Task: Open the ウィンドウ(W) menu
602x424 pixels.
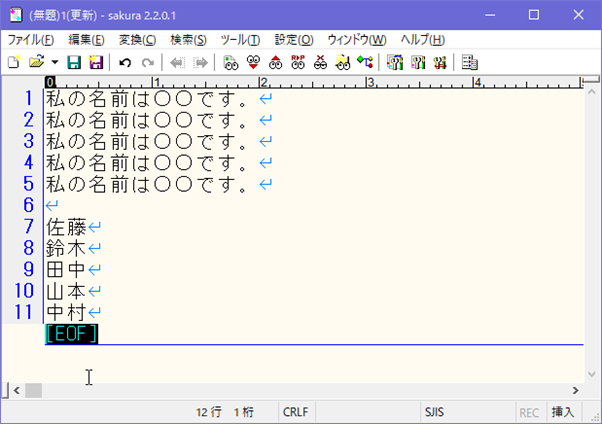Action: 357,40
